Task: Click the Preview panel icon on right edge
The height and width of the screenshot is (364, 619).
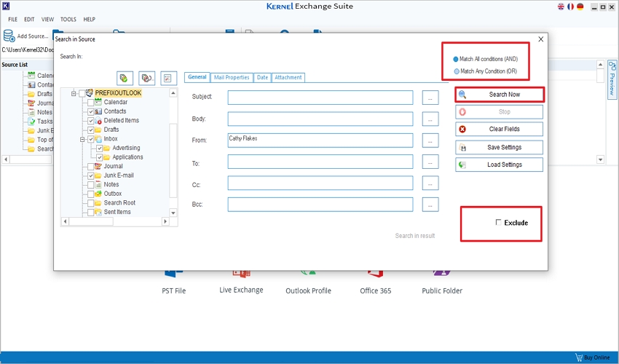Action: click(612, 66)
